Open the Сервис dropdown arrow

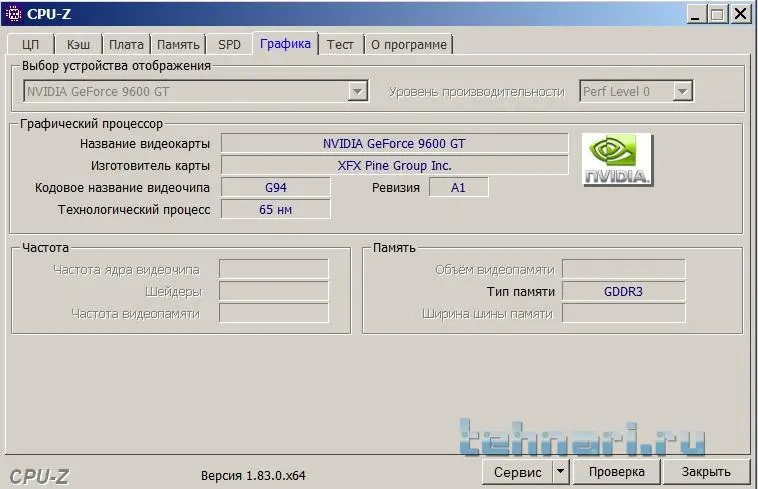pyautogui.click(x=560, y=472)
